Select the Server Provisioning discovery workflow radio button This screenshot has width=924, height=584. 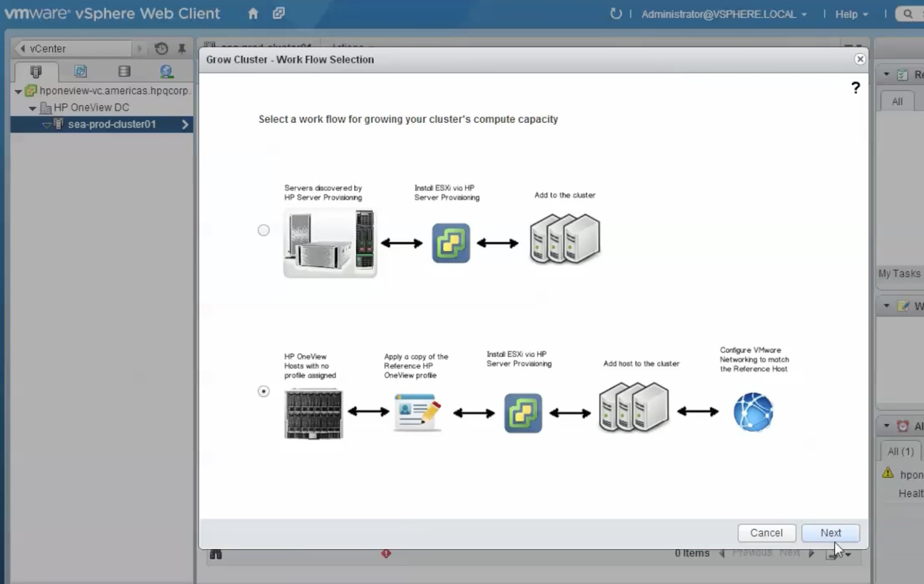[264, 230]
